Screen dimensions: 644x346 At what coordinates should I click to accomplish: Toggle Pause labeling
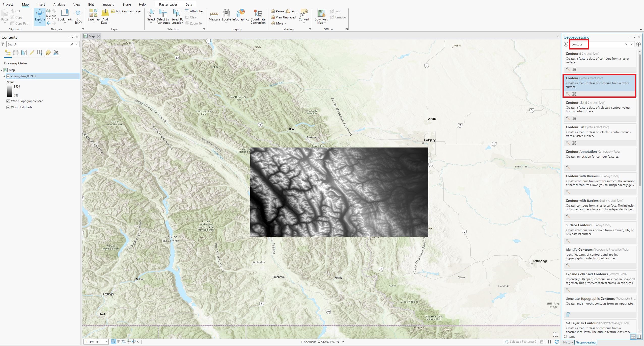click(277, 11)
